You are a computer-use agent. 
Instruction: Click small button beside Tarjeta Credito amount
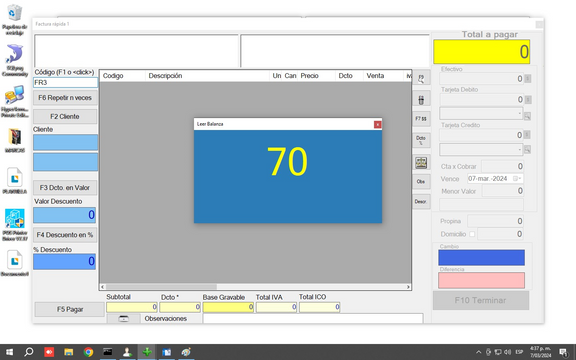pyautogui.click(x=527, y=135)
